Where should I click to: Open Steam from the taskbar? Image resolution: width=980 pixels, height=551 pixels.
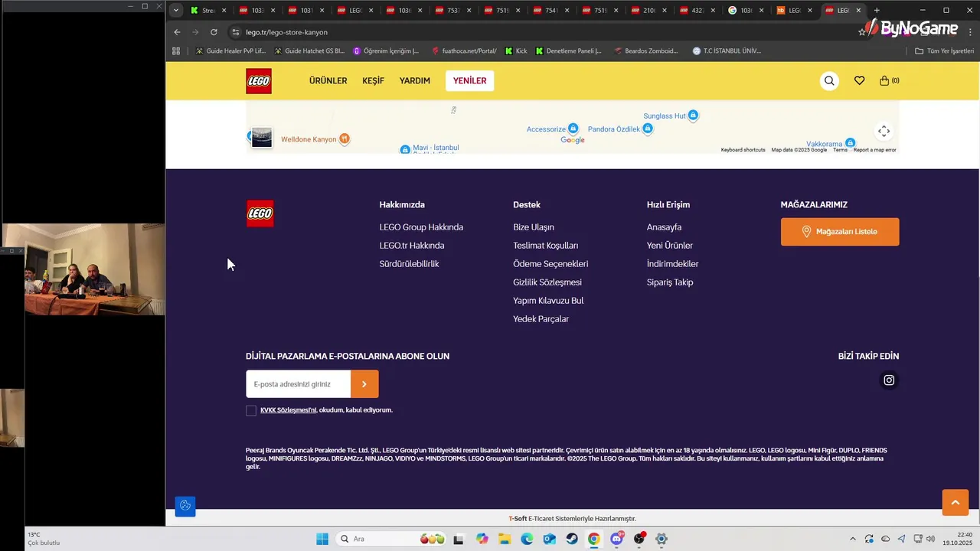[x=572, y=539]
